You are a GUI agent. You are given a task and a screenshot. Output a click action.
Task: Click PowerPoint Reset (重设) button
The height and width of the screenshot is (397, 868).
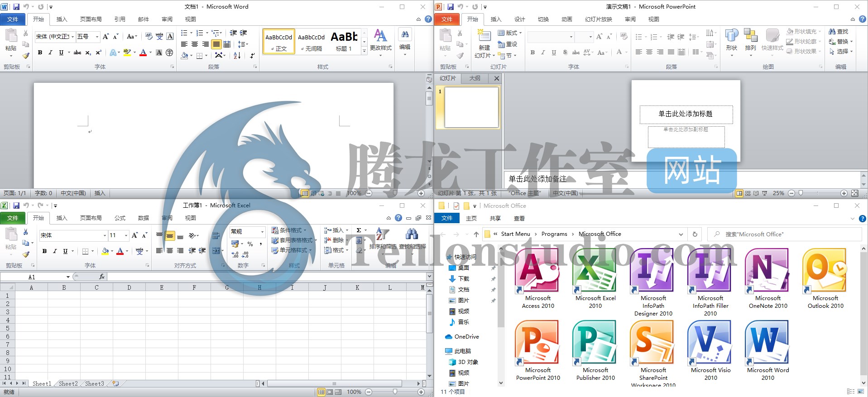click(x=508, y=44)
